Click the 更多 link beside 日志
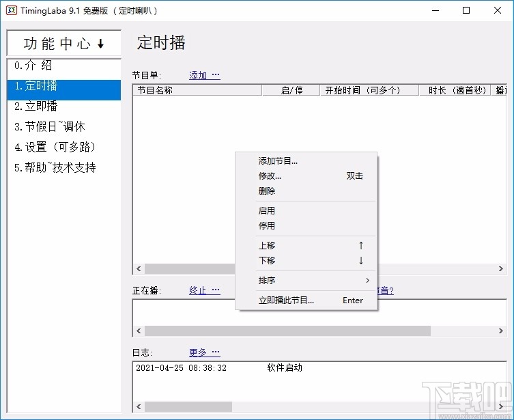The width and height of the screenshot is (514, 420). point(205,352)
